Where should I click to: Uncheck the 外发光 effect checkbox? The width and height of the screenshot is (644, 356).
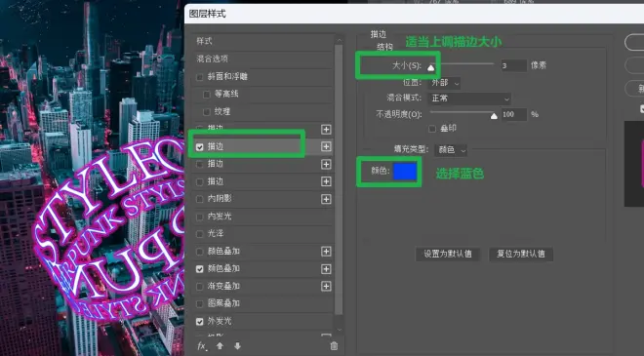[200, 322]
